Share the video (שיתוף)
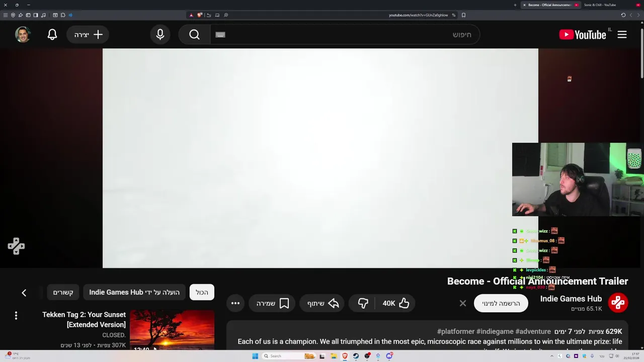This screenshot has height=362, width=644. (323, 303)
